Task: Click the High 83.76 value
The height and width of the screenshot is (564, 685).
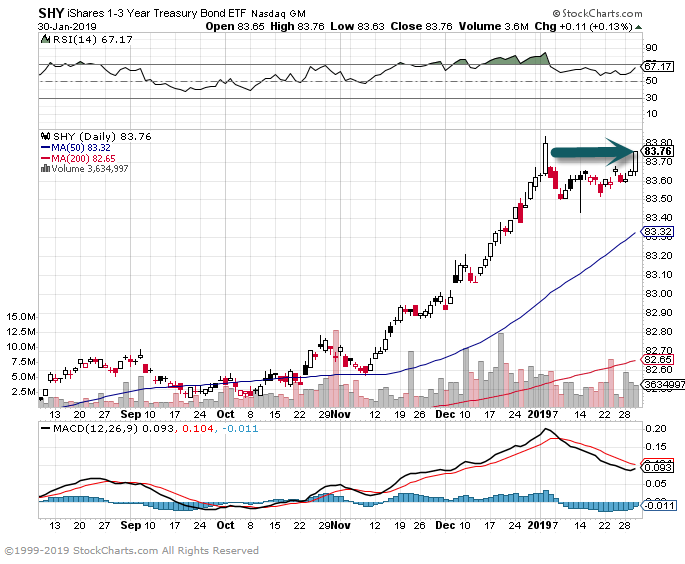Action: [x=297, y=26]
